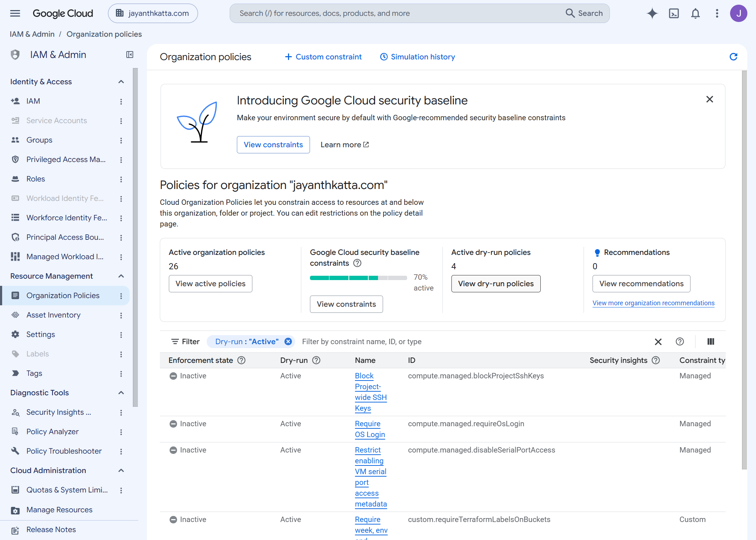
Task: Click View active policies
Action: click(x=210, y=284)
